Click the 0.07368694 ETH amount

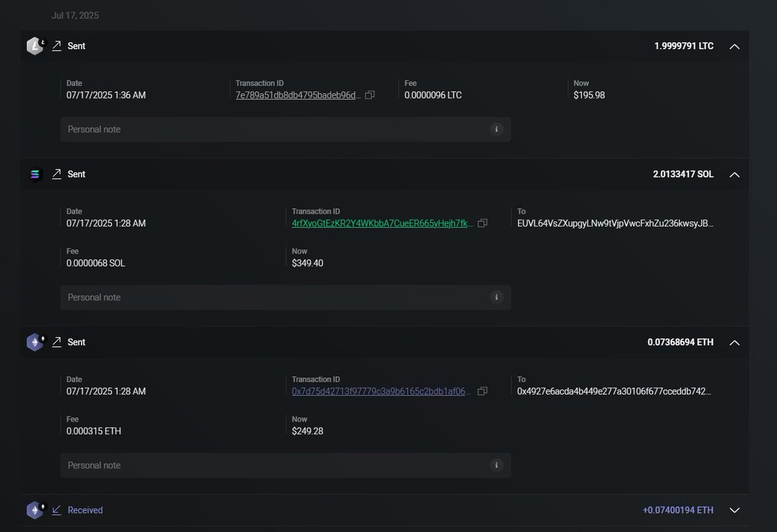681,342
